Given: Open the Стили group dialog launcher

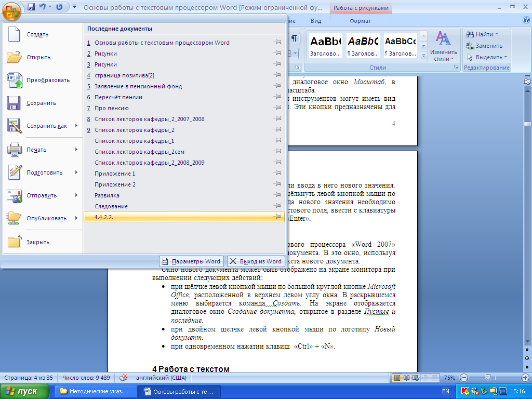Looking at the screenshot, I should tap(456, 68).
